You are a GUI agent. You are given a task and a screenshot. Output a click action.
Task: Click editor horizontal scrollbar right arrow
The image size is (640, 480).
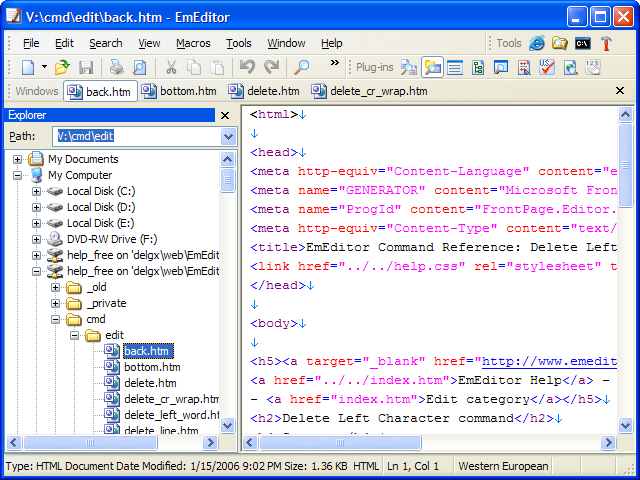pos(608,442)
